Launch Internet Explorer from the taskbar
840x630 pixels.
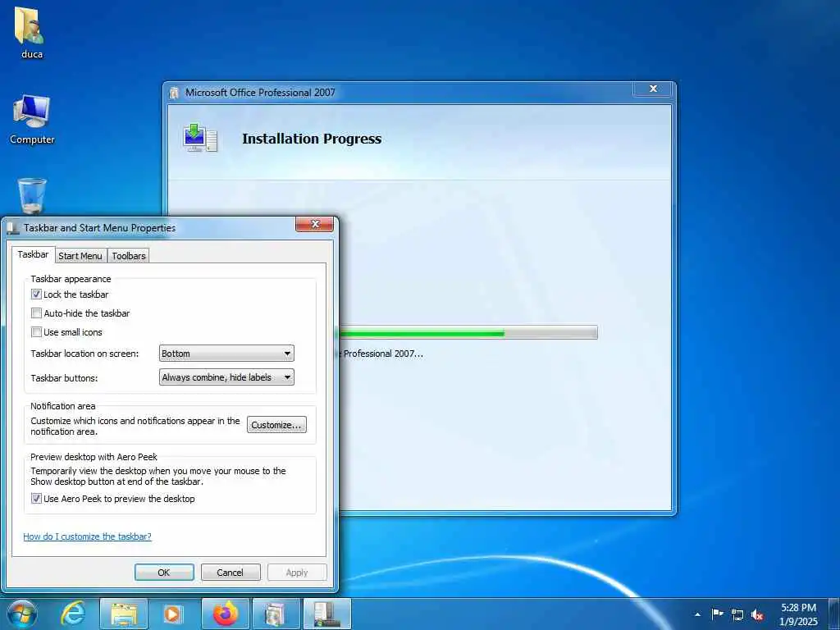(73, 614)
